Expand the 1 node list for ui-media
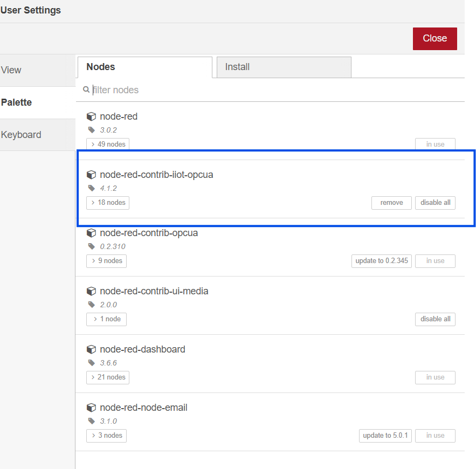Screen dimensions: 476x469 (x=107, y=319)
